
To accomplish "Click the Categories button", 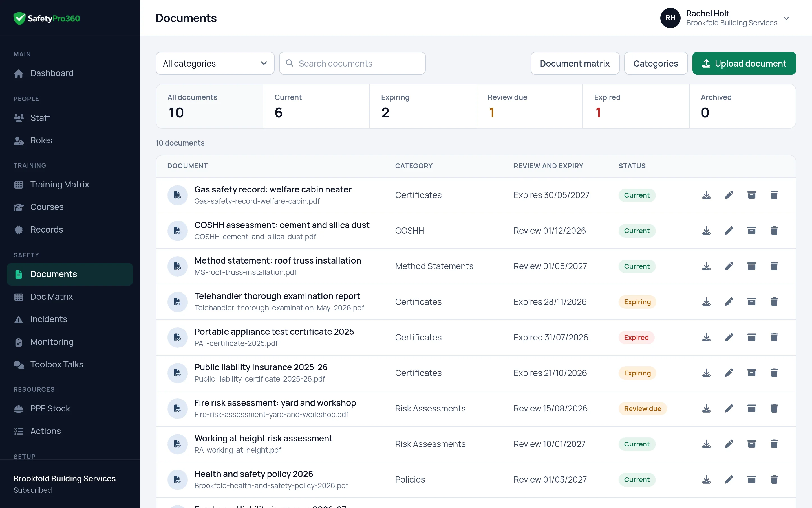I will 656,63.
